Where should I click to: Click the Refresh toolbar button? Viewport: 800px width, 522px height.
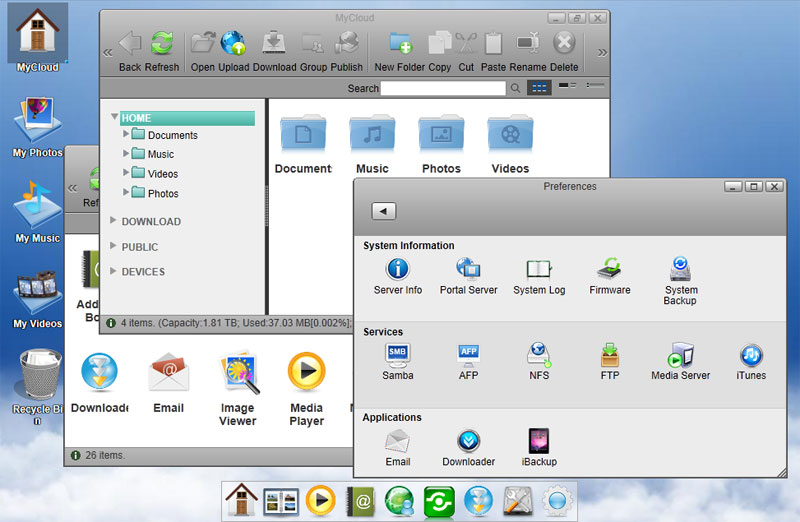click(x=162, y=45)
